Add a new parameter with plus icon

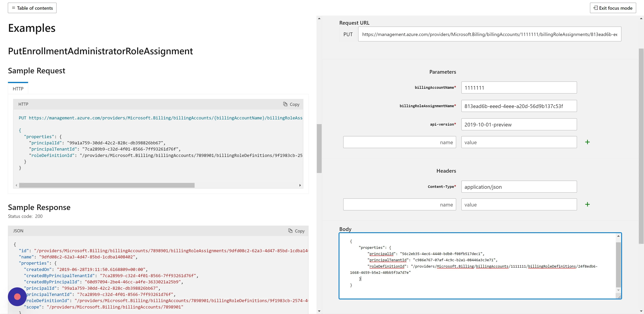pyautogui.click(x=588, y=142)
